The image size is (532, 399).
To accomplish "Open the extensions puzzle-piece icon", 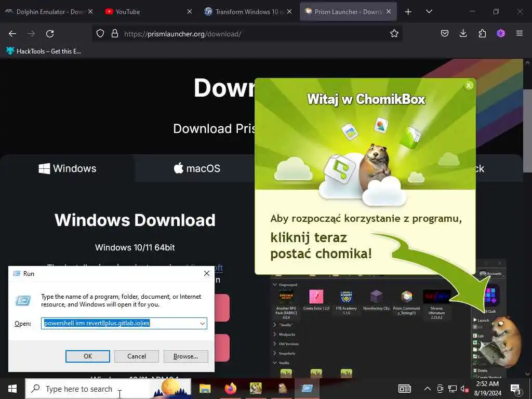I will 482,34.
